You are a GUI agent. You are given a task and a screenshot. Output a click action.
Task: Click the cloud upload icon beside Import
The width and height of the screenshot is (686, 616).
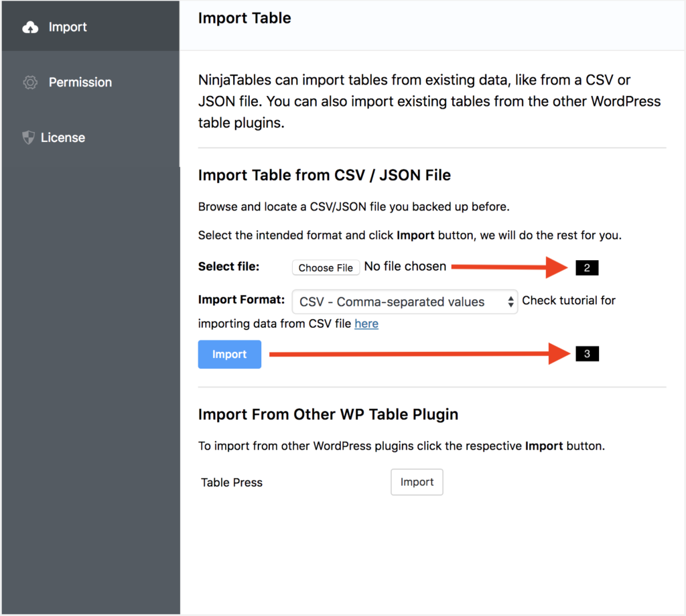click(x=30, y=27)
